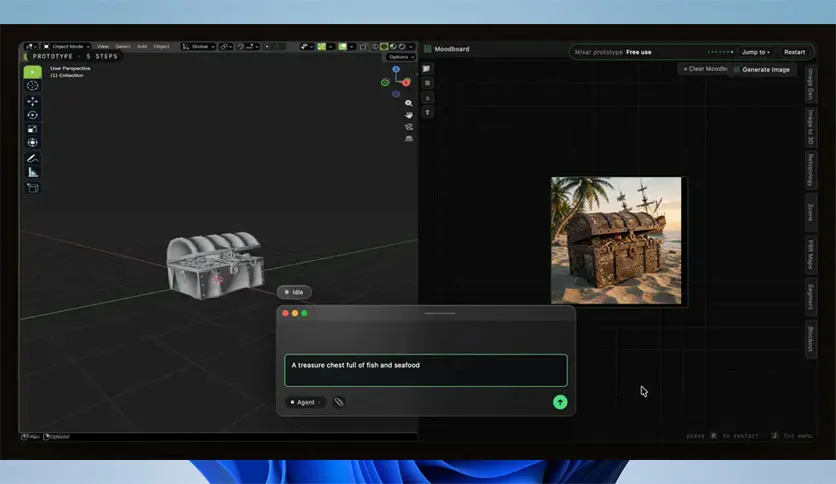Click the red X axis on gizmo

pyautogui.click(x=406, y=82)
